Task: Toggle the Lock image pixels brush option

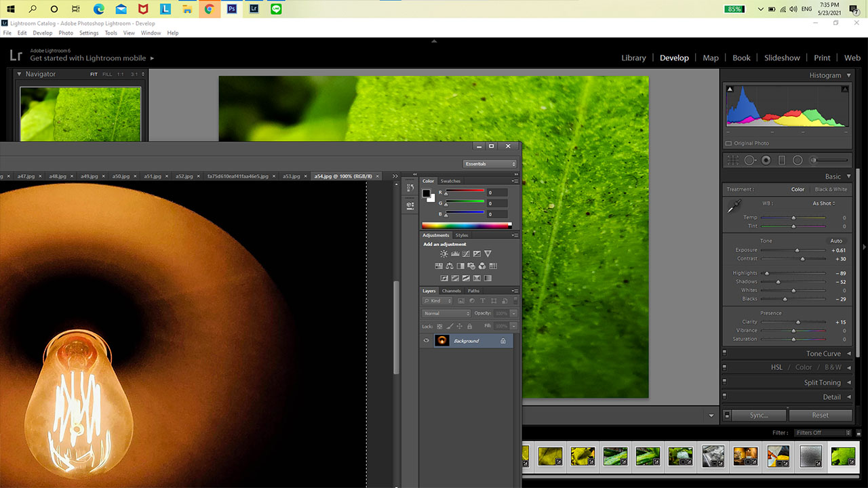Action: click(x=449, y=326)
